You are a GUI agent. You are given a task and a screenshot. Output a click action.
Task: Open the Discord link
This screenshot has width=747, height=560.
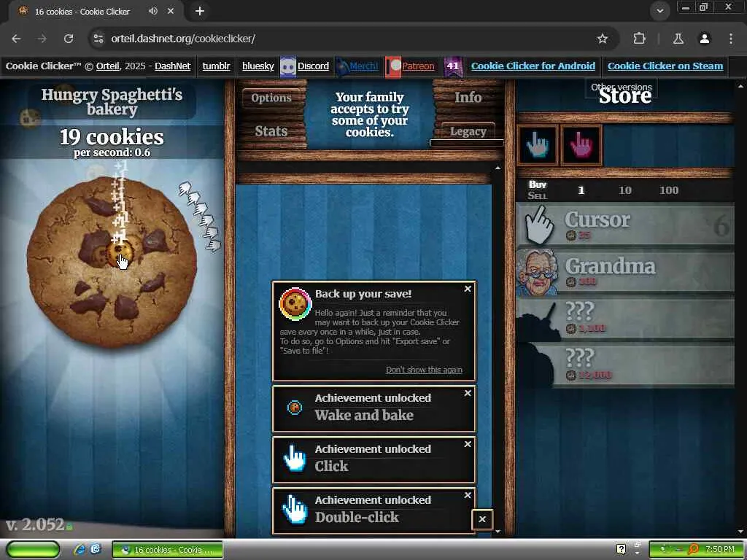click(x=313, y=66)
